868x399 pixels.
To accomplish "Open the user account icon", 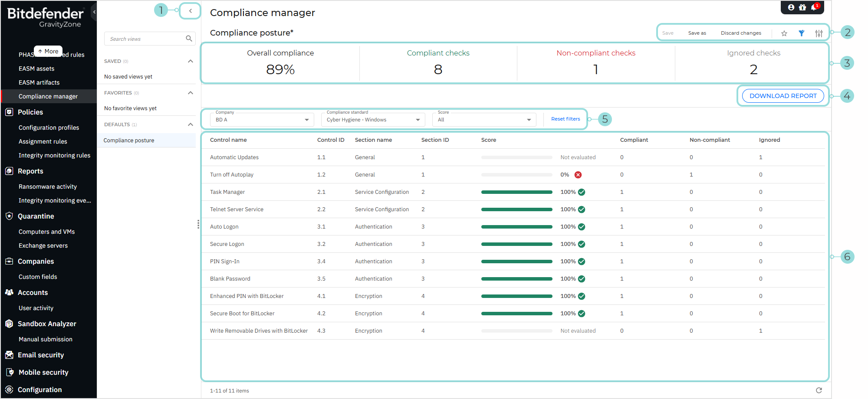I will tap(791, 7).
